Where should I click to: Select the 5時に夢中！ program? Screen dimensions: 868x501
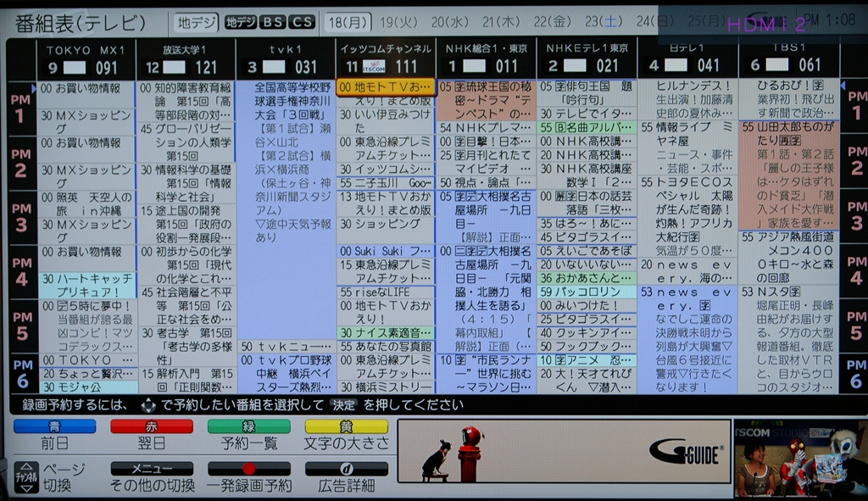click(87, 326)
